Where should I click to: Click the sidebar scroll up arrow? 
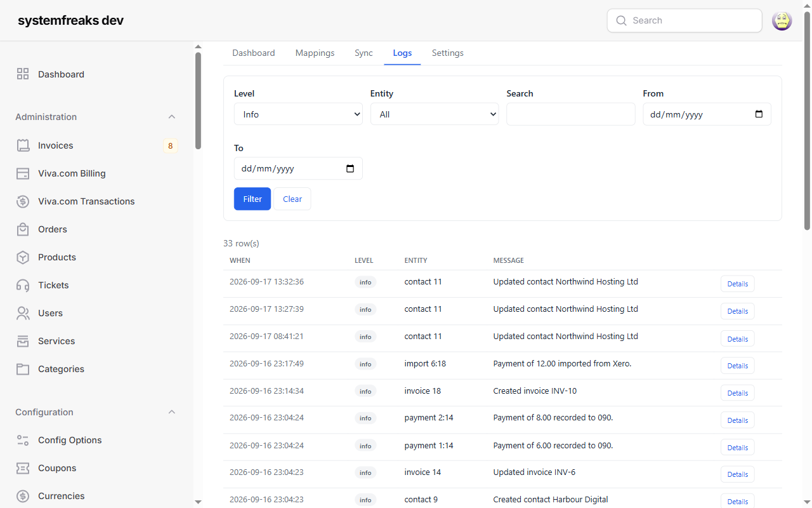tap(198, 47)
